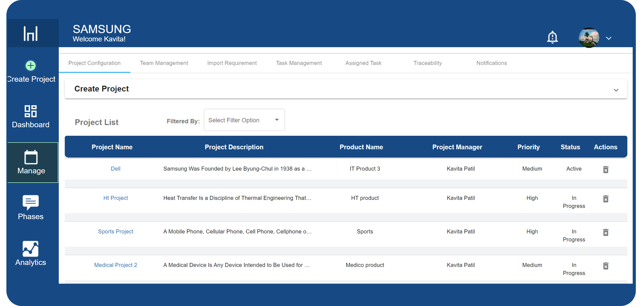Screen dimensions: 644x306
Task: Click trash icon for Sports Project
Action: click(x=605, y=233)
